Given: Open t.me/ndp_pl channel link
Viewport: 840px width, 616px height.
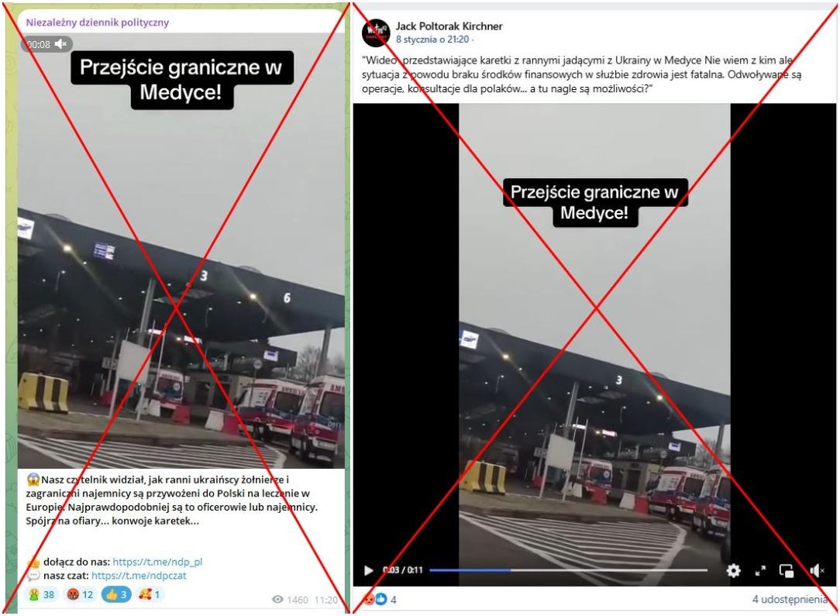Looking at the screenshot, I should coord(157,562).
